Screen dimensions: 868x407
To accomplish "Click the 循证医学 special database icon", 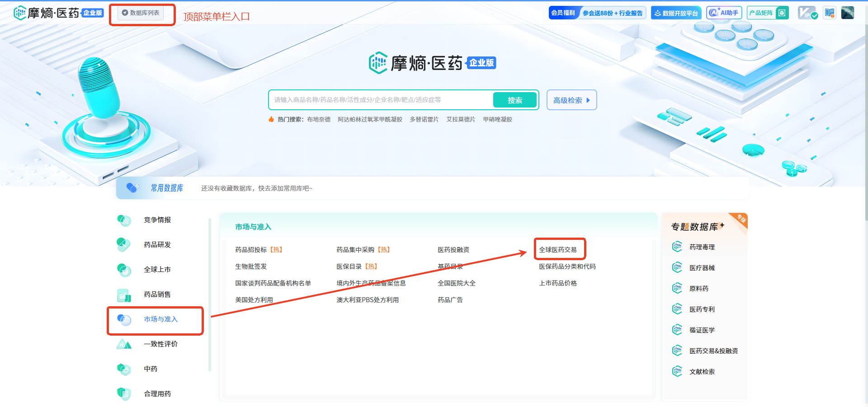I will click(677, 330).
